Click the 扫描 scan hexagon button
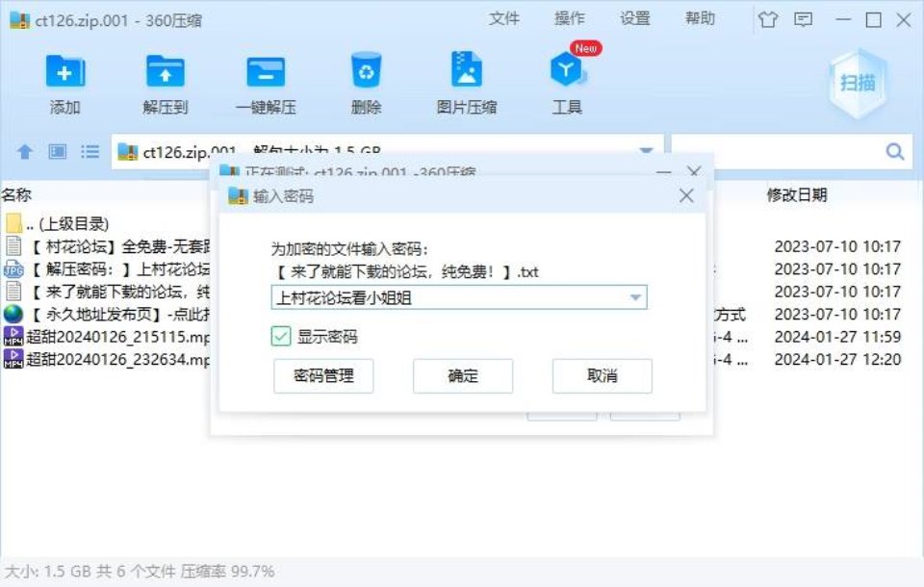924x587 pixels. pyautogui.click(x=858, y=83)
